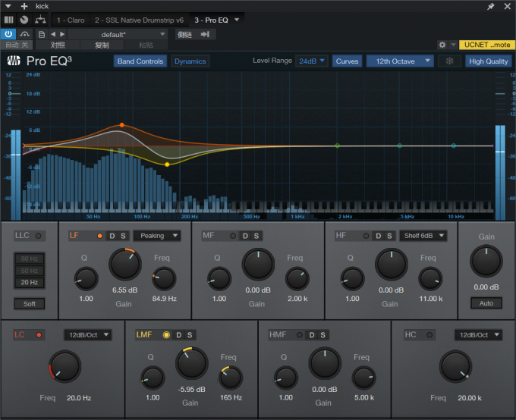Click the HF band D dynamics icon
Screen dimensions: 516x420
(379, 236)
